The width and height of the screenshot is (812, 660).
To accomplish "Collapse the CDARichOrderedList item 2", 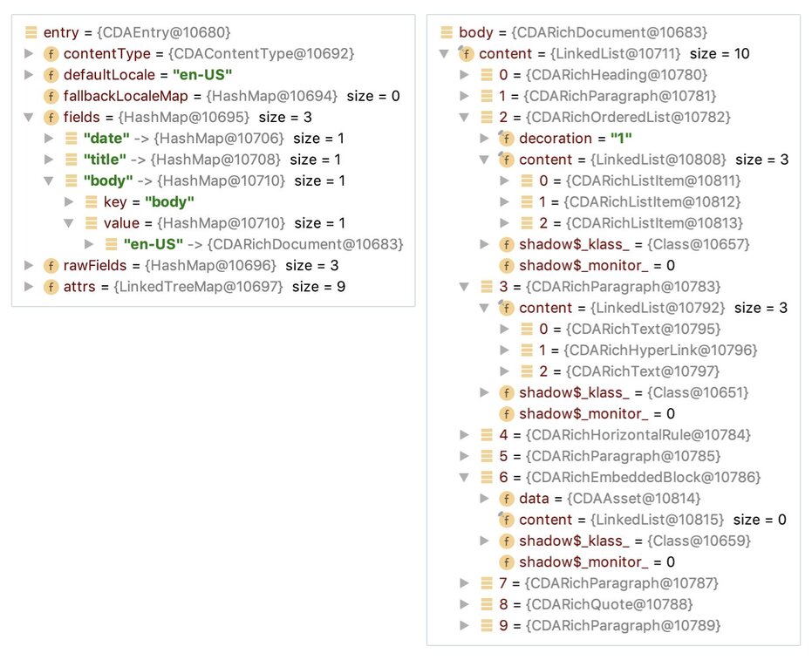I will coord(464,117).
